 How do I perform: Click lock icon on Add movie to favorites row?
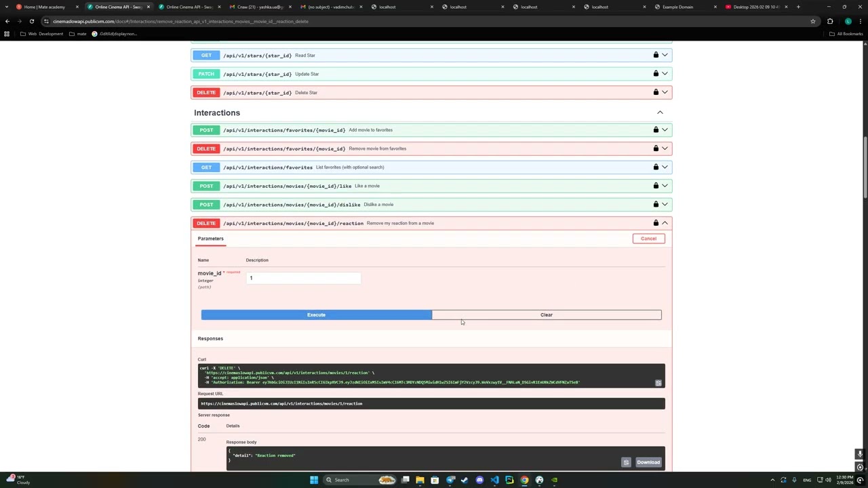(656, 129)
